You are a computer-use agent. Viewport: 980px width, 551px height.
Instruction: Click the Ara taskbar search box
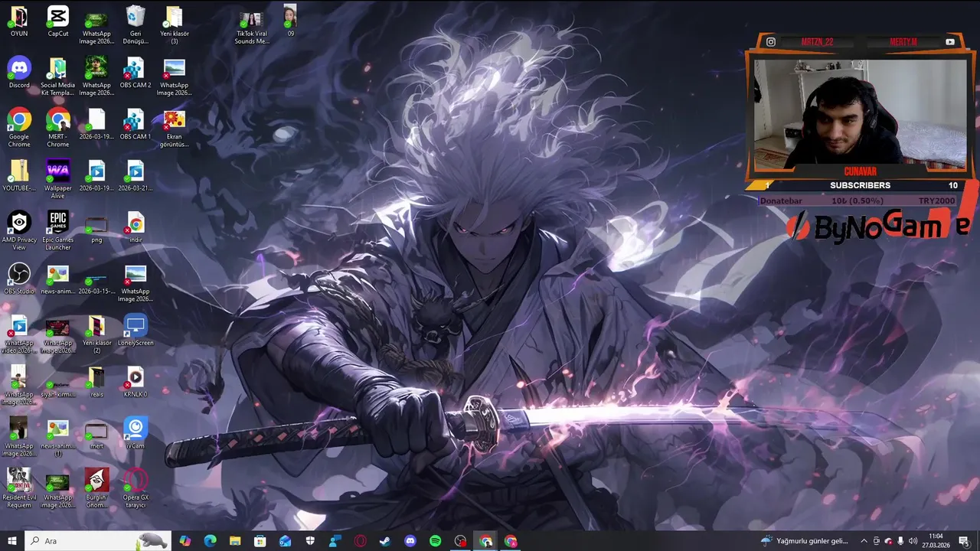98,541
